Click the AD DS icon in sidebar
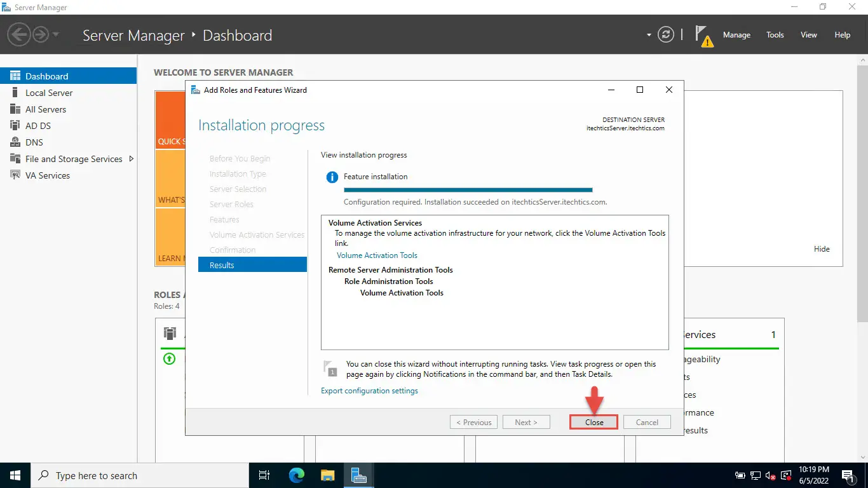Viewport: 868px width, 488px height. point(15,126)
